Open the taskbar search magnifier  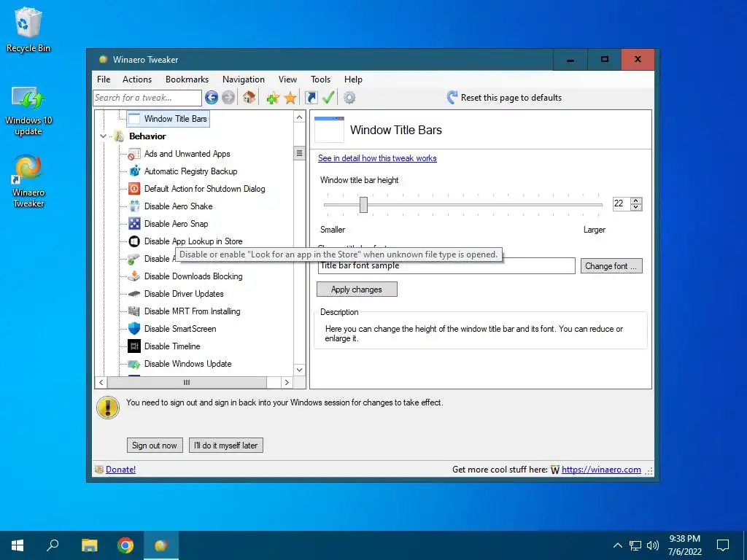pyautogui.click(x=53, y=545)
